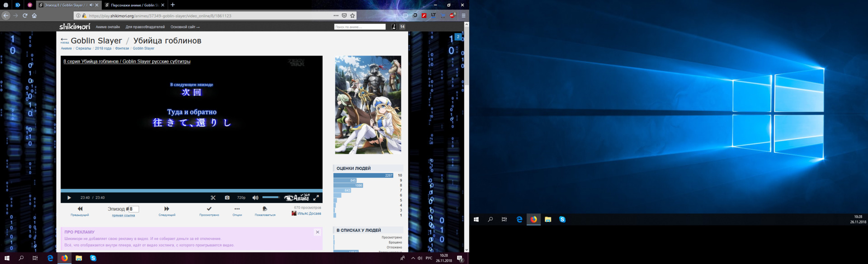Viewport: 868px width, 264px height.
Task: Close the ПРО РЕКЛАМУ notice
Action: point(317,232)
